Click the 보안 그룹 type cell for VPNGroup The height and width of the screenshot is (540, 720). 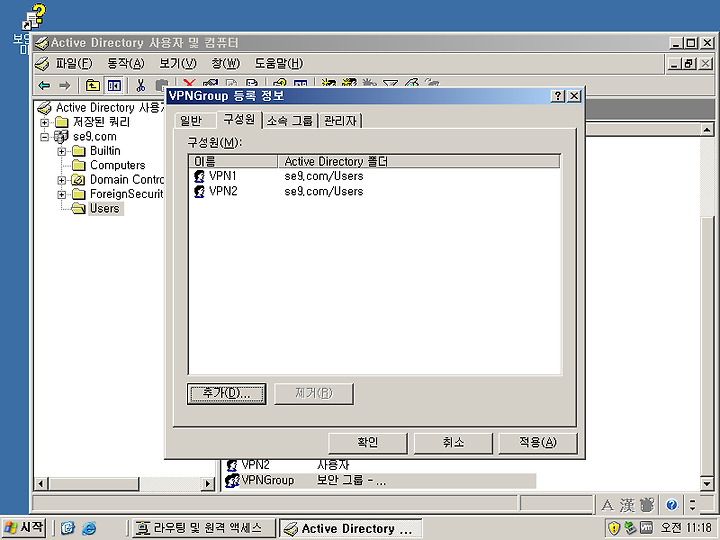pyautogui.click(x=351, y=481)
